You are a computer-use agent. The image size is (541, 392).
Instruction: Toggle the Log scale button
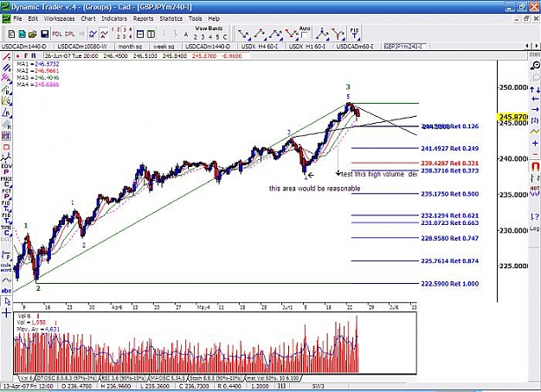(534, 228)
